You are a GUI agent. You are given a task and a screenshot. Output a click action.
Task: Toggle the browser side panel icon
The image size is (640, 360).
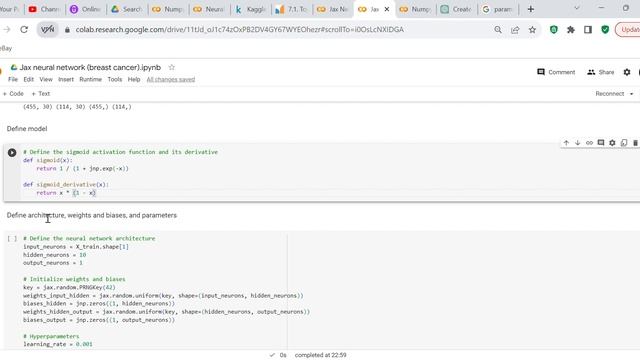pos(588,29)
